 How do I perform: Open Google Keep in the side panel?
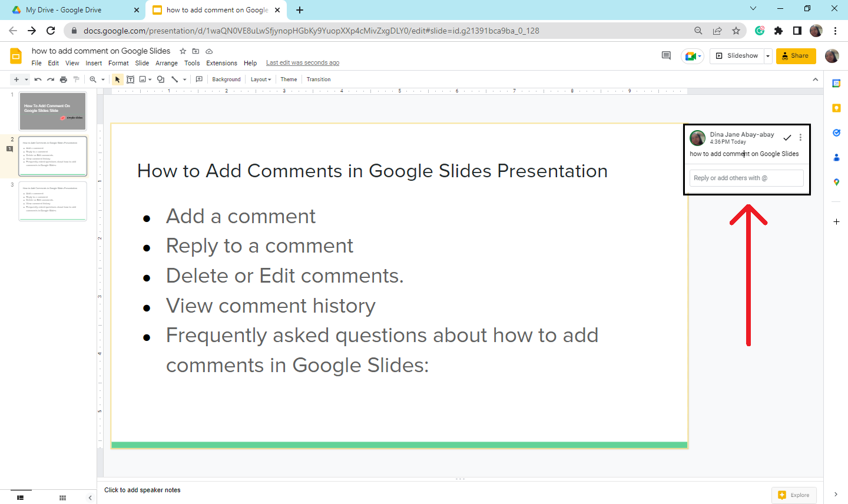[836, 108]
